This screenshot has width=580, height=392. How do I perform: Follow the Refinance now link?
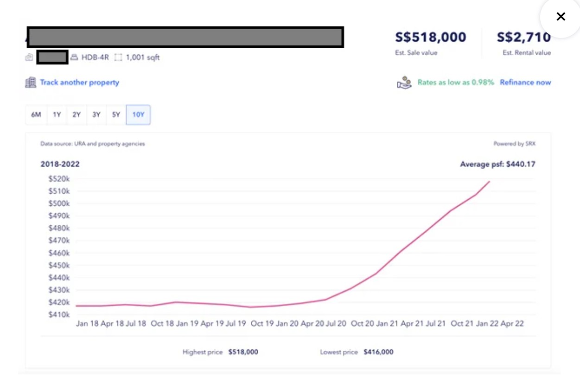tap(526, 82)
